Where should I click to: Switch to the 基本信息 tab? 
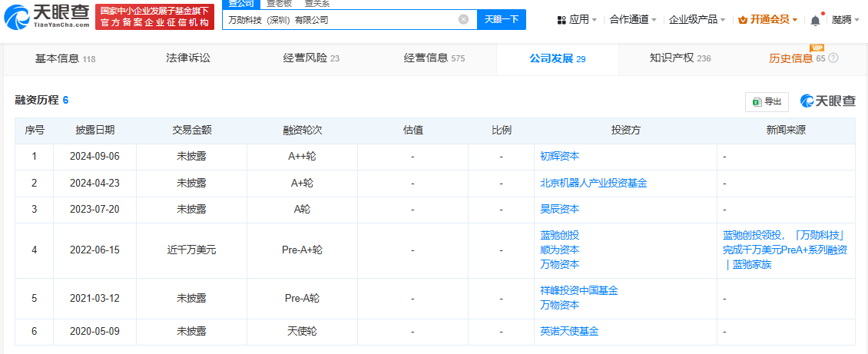(65, 58)
